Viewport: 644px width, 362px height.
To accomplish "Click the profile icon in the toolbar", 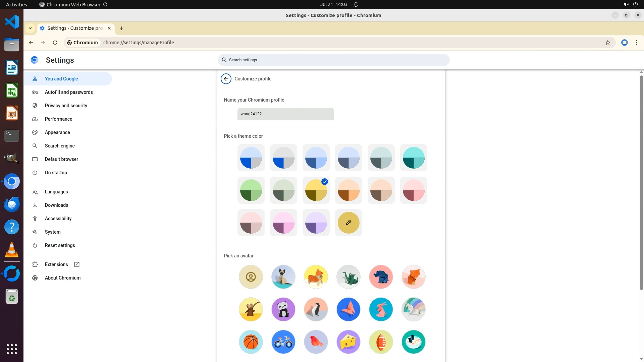I will coord(624,43).
